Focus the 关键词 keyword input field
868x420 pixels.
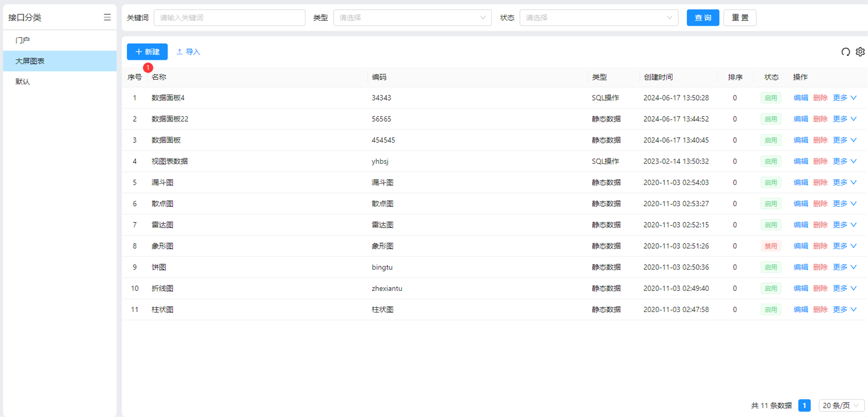[x=229, y=18]
